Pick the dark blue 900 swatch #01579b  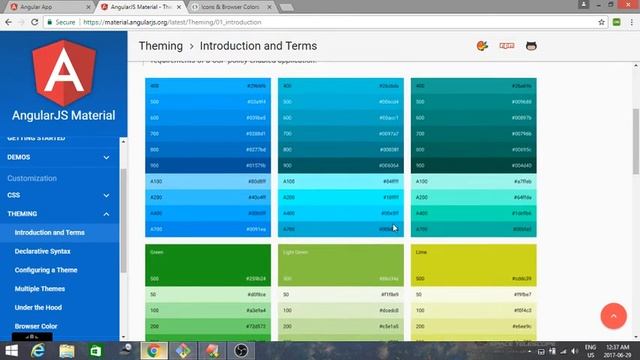(x=208, y=165)
